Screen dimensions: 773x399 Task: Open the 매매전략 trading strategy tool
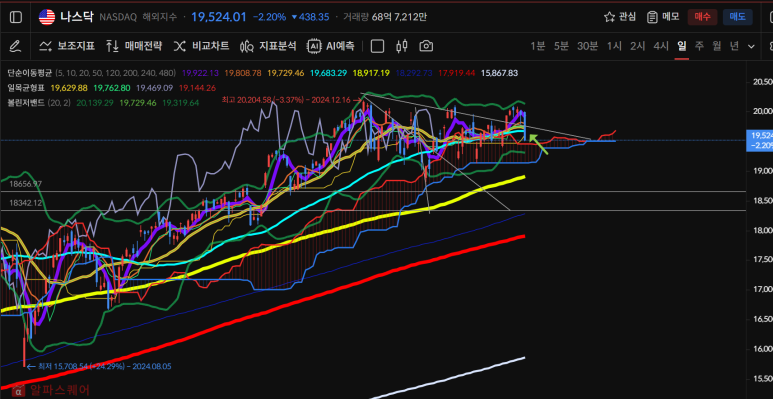134,46
